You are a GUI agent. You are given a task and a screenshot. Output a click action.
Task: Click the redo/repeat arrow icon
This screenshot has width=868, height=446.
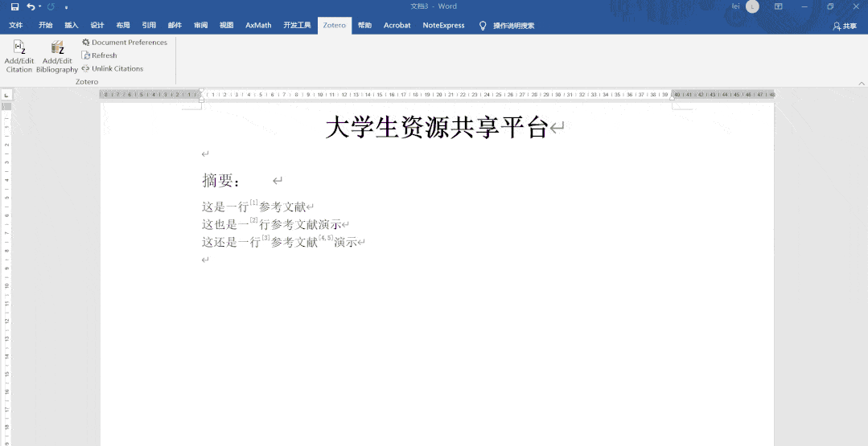(x=51, y=6)
